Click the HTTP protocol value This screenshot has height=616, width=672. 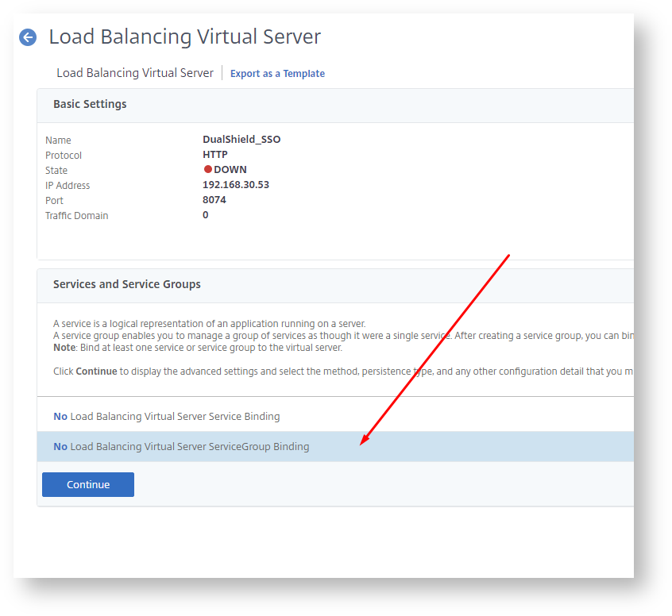pos(215,155)
